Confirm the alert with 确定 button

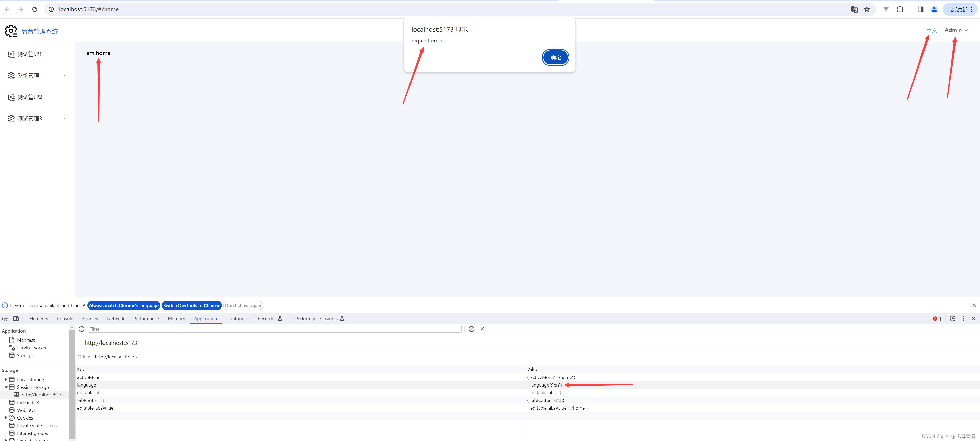tap(555, 58)
